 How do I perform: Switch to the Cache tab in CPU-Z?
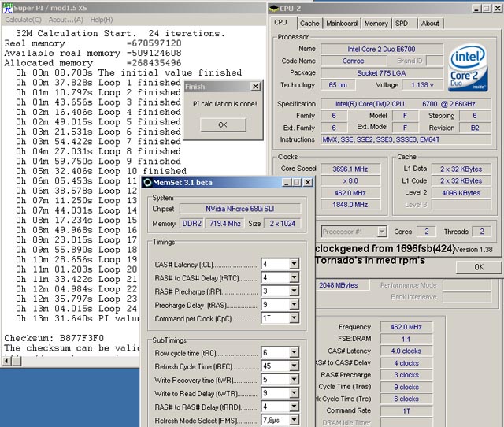309,24
